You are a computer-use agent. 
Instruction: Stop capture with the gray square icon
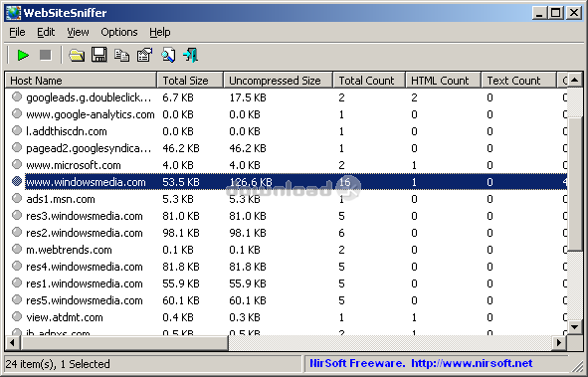46,55
